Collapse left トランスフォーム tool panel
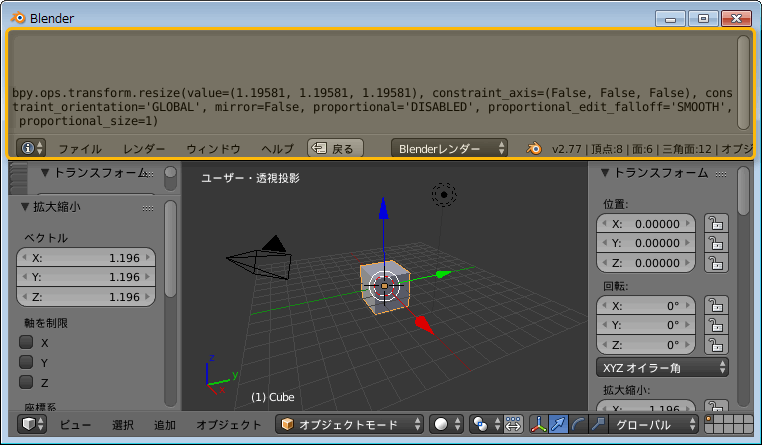The width and height of the screenshot is (762, 445). pos(45,172)
